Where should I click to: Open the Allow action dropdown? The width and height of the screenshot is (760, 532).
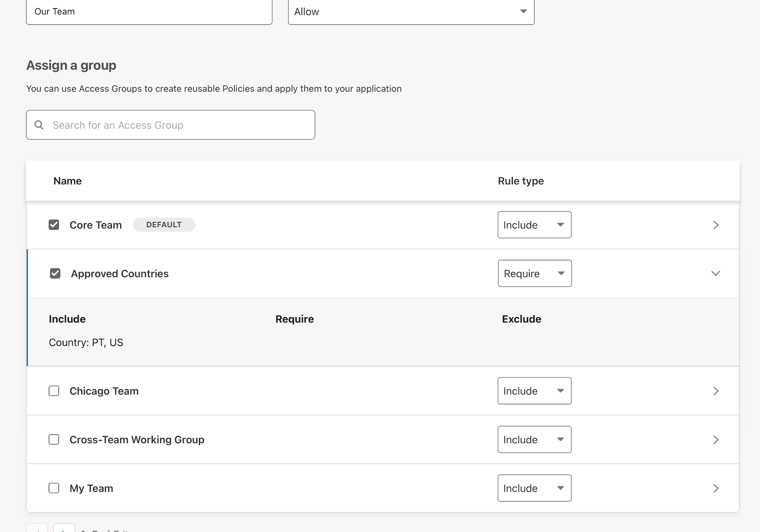pyautogui.click(x=411, y=12)
